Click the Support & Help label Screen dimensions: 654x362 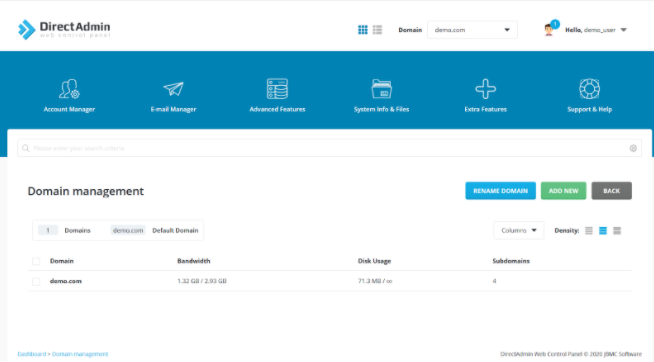[x=589, y=109]
